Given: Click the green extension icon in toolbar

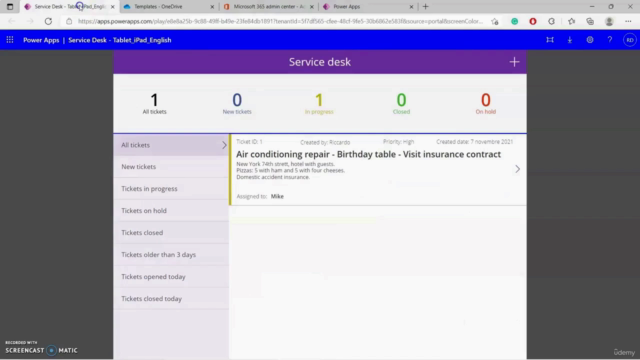Looking at the screenshot, I should pyautogui.click(x=514, y=21).
